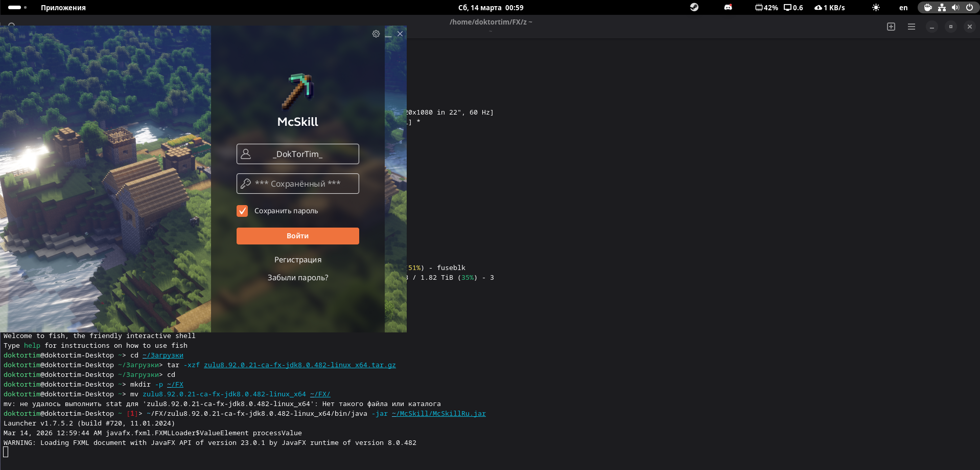Focus the username field _DokTorTim_

coord(298,154)
